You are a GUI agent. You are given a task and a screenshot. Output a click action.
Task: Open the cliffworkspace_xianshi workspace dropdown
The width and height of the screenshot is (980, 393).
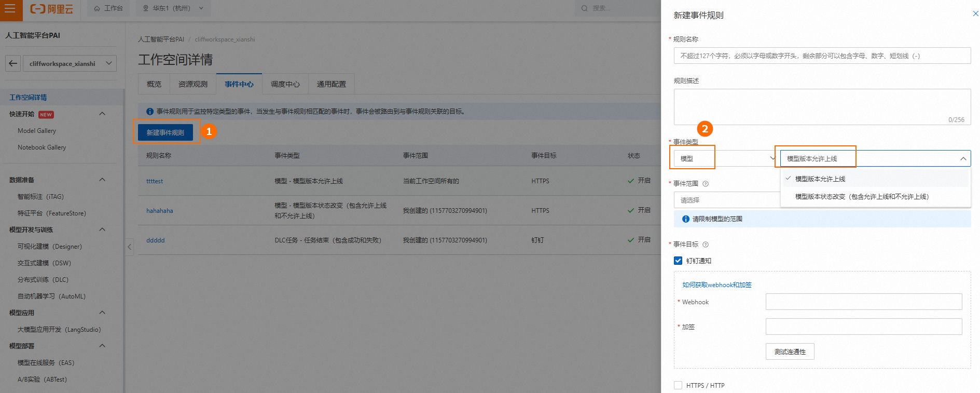(x=70, y=63)
